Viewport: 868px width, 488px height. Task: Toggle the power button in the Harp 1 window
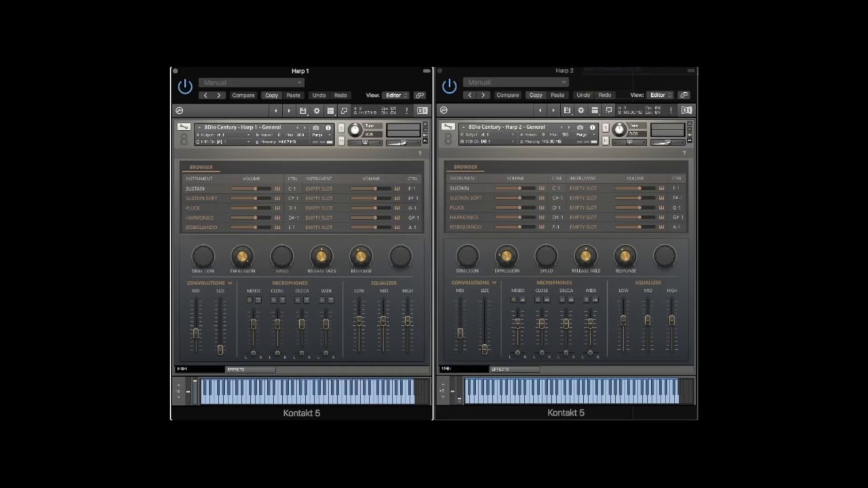pos(184,87)
